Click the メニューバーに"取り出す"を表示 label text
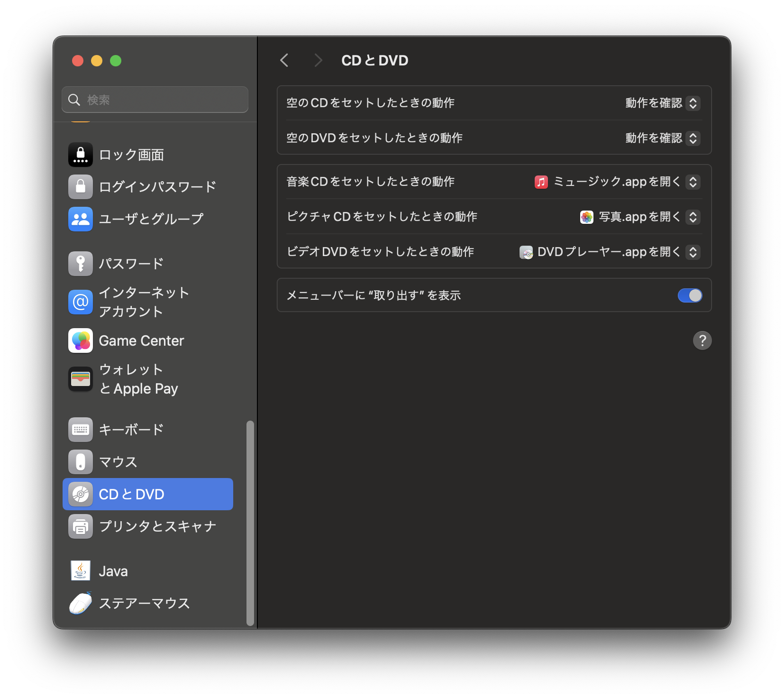The width and height of the screenshot is (784, 699). (374, 295)
